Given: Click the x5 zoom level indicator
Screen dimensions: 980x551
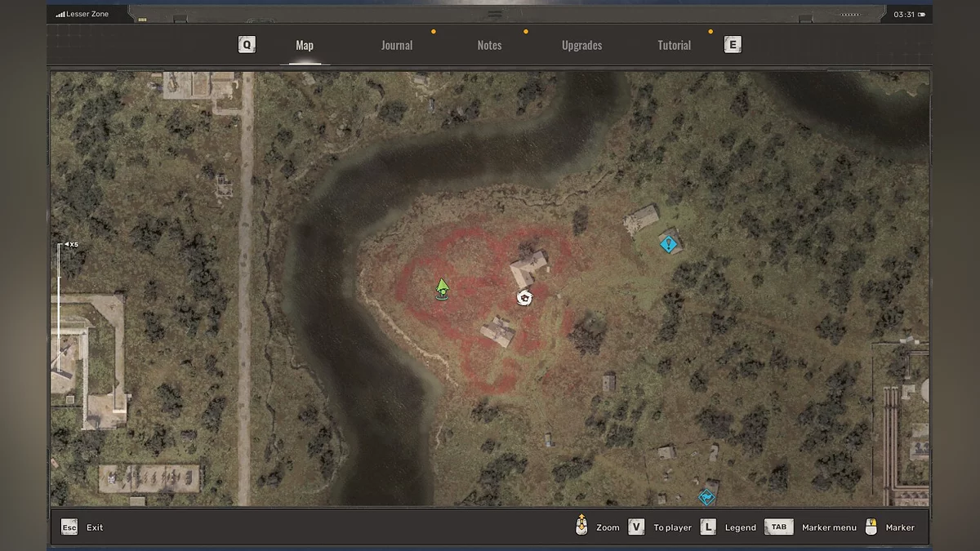Looking at the screenshot, I should [72, 244].
